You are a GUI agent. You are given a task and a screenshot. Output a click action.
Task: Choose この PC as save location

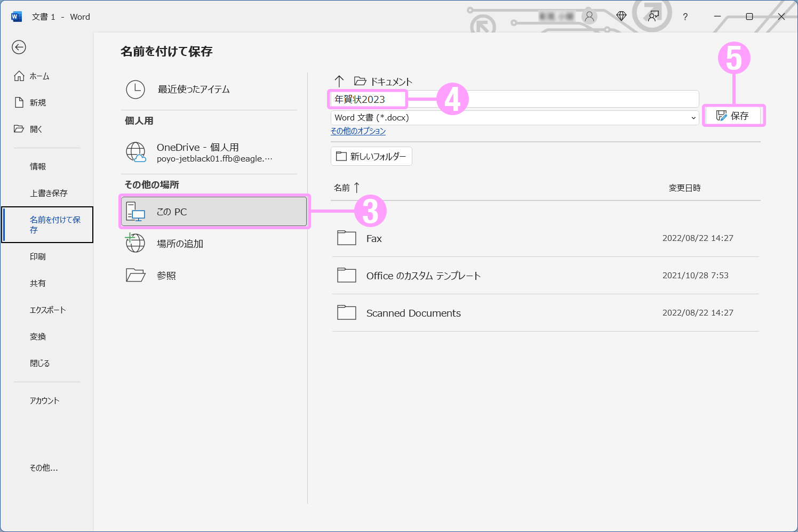pyautogui.click(x=213, y=212)
